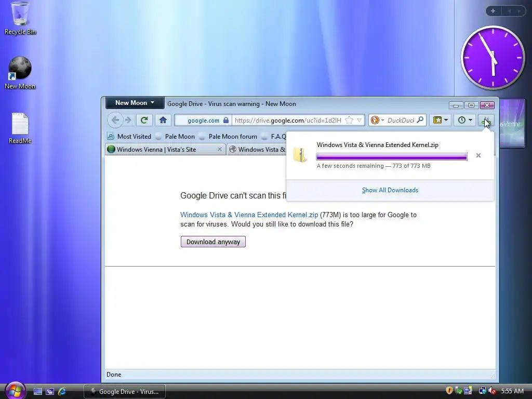532x399 pixels.
Task: Maximize the New Moon browser window
Action: [471, 105]
